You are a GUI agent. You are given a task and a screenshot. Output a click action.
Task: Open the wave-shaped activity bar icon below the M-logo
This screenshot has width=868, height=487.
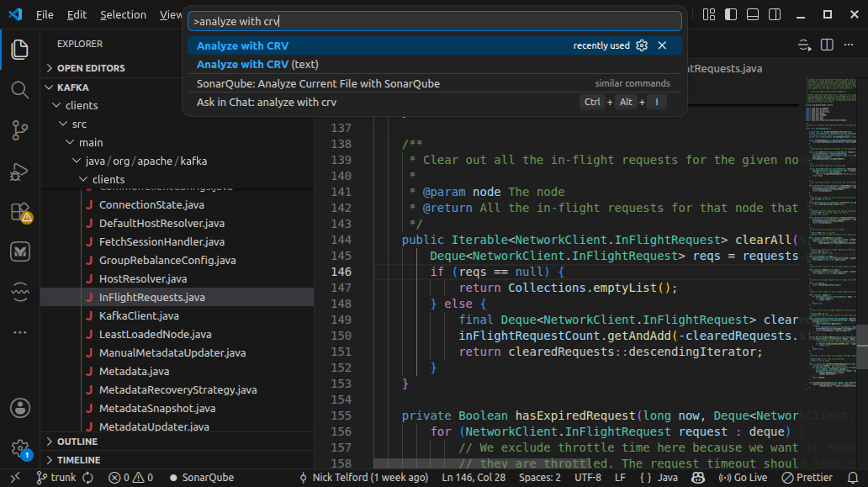(20, 292)
